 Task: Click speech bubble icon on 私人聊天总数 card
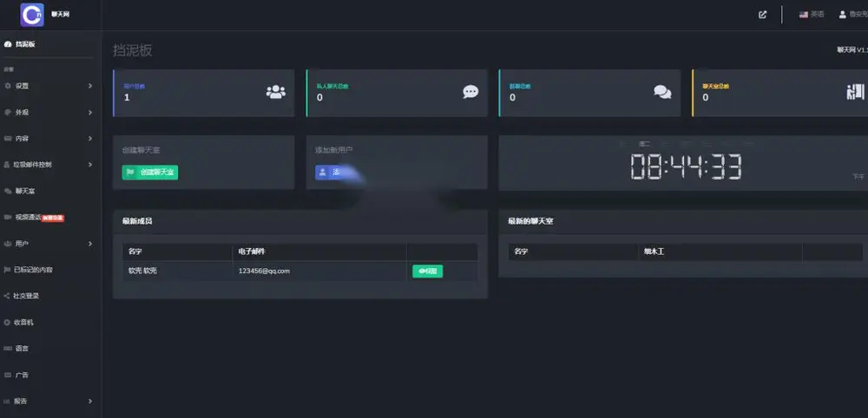point(470,92)
